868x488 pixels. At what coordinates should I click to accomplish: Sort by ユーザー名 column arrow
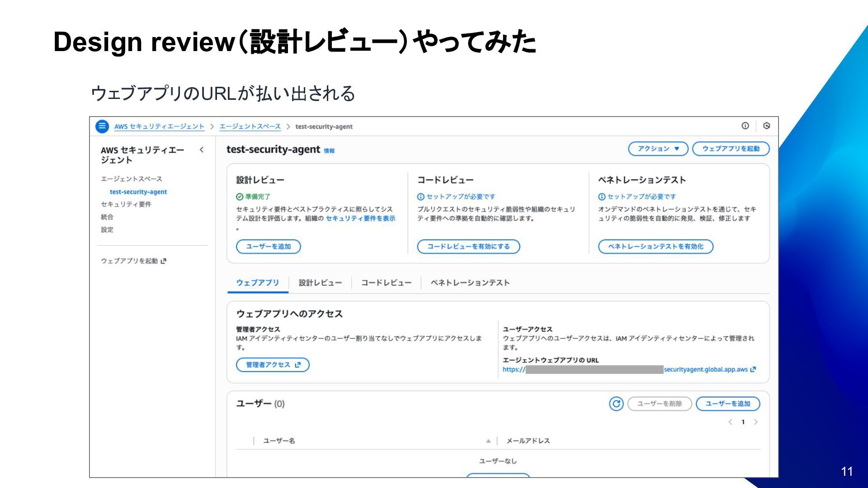click(x=488, y=441)
